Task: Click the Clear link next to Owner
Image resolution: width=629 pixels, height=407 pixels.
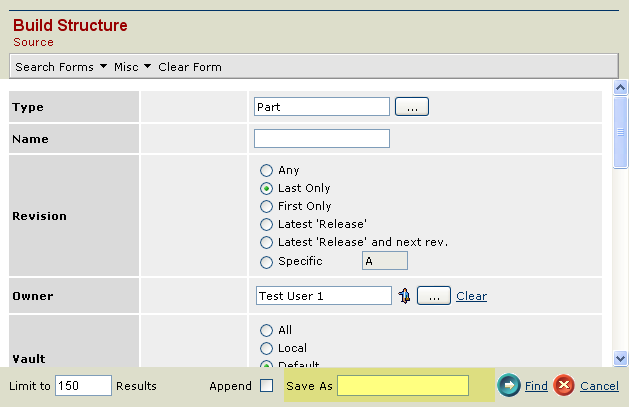Action: coord(471,296)
